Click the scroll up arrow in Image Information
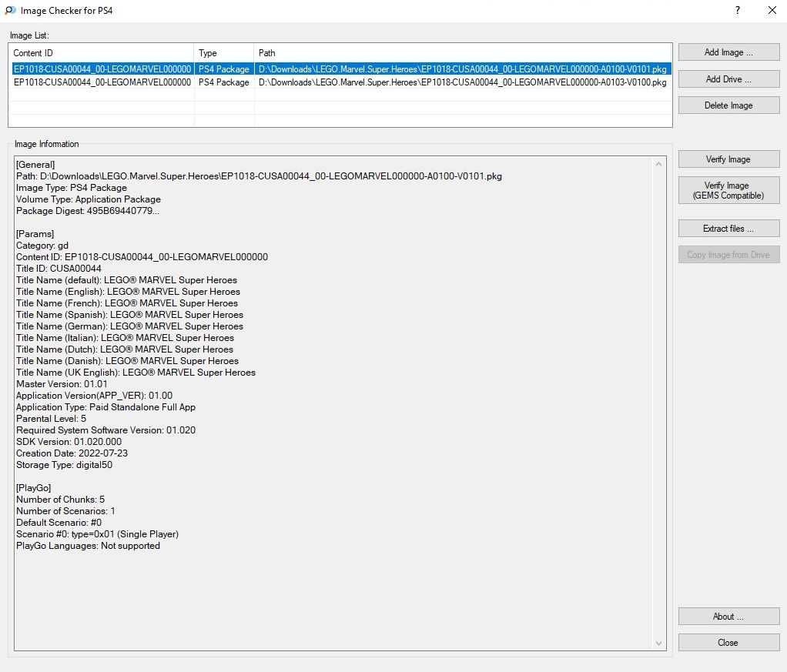The width and height of the screenshot is (787, 672). click(658, 164)
